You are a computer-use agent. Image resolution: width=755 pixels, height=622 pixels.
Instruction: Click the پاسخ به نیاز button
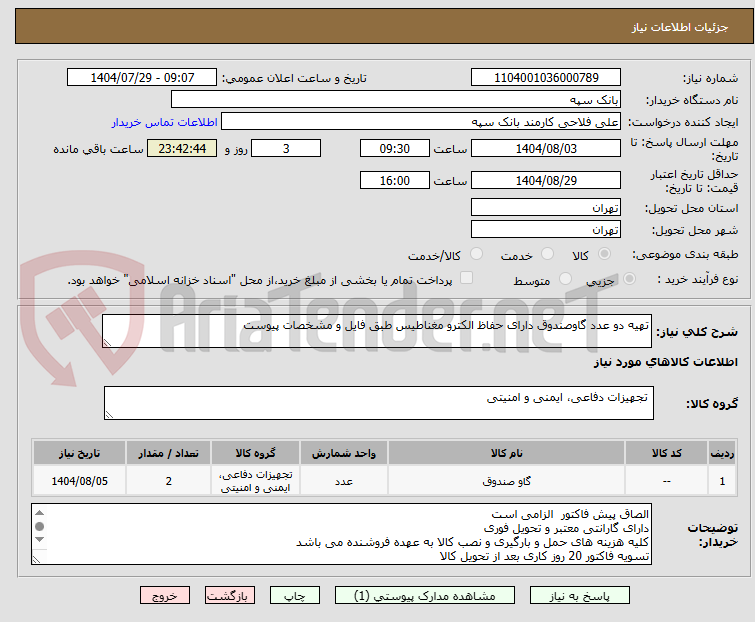click(580, 596)
